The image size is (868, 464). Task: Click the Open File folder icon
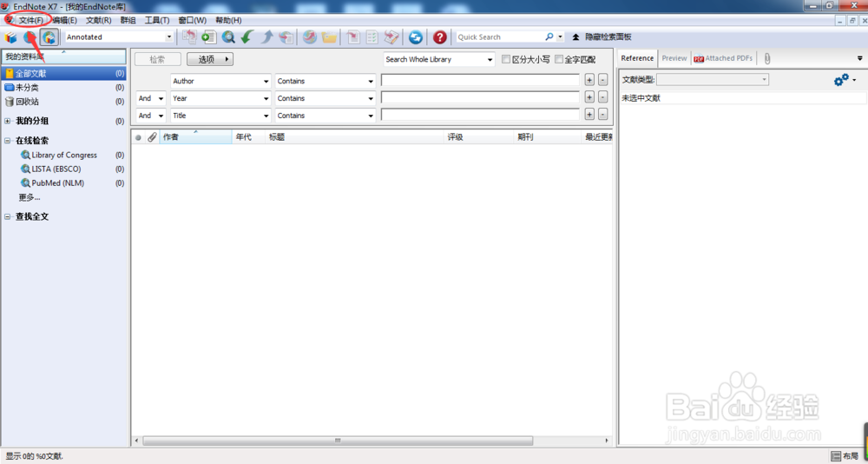(x=329, y=37)
